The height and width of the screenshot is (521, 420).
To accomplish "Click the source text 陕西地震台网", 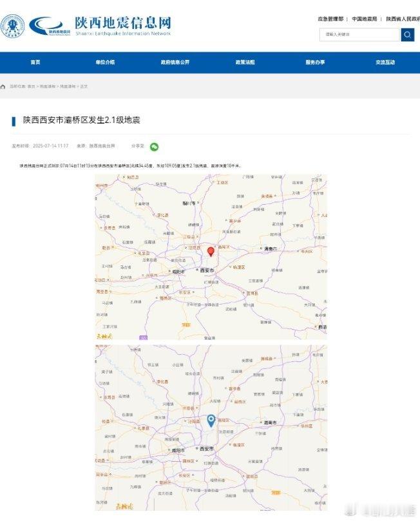I will [102, 146].
